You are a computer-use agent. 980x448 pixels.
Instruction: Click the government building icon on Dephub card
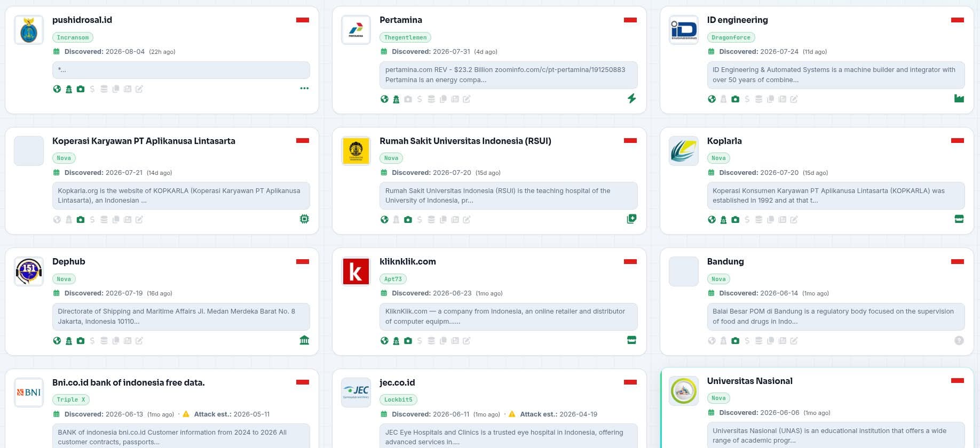tap(304, 340)
